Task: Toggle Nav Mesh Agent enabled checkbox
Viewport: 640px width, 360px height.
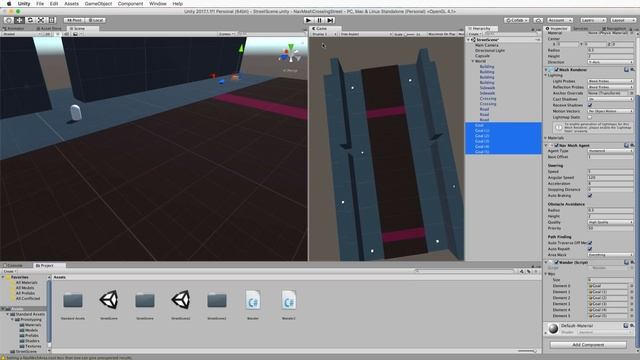Action: (556, 145)
